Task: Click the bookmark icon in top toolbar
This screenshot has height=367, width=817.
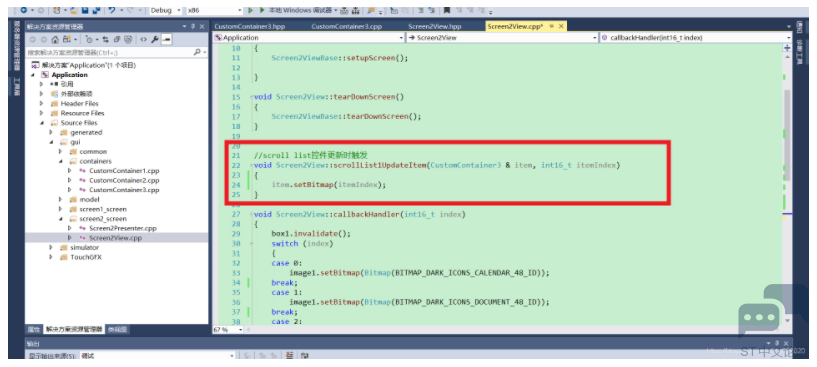Action: pyautogui.click(x=447, y=10)
